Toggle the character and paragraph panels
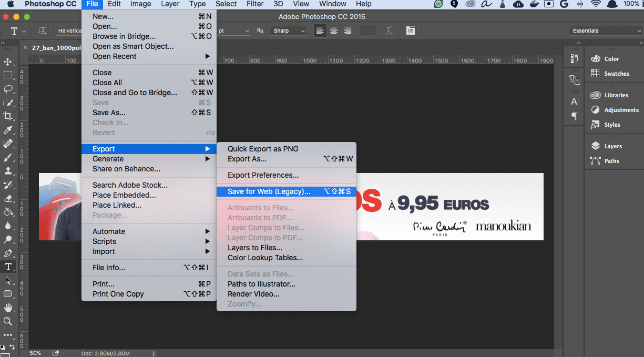This screenshot has width=644, height=357. [411, 30]
